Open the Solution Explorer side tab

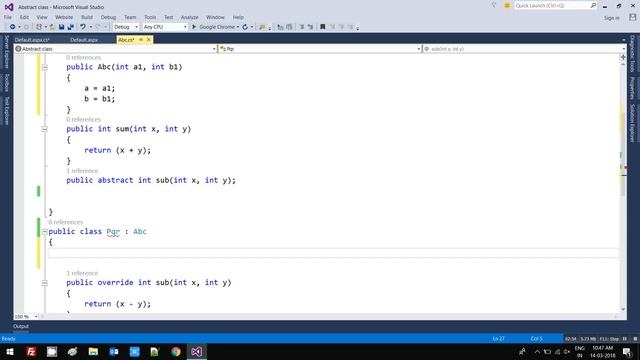(x=632, y=123)
